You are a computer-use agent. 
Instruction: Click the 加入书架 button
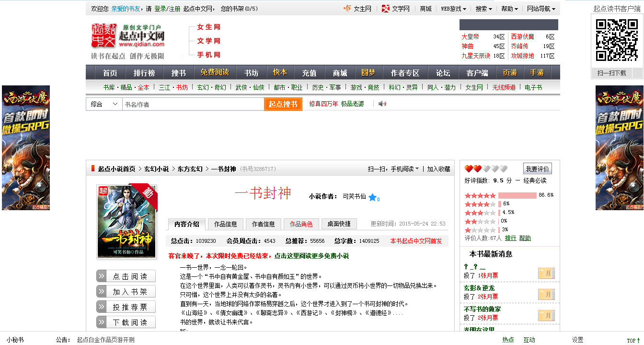tap(126, 292)
